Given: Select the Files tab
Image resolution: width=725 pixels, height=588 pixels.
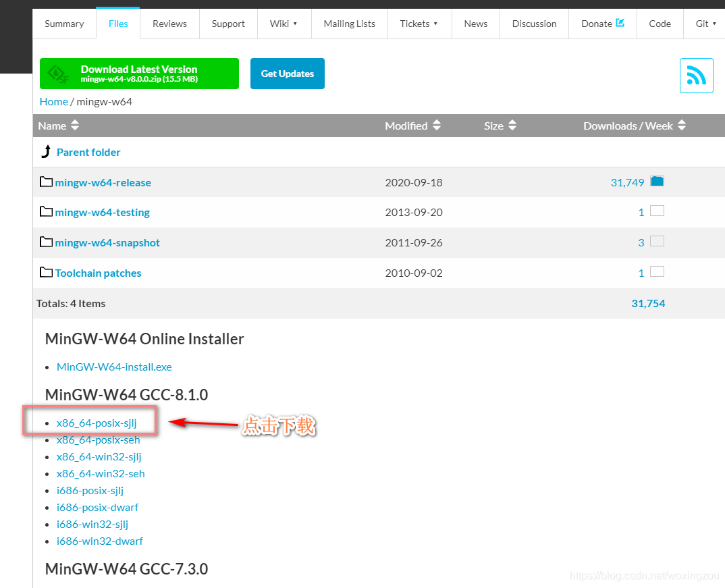Looking at the screenshot, I should click(118, 24).
